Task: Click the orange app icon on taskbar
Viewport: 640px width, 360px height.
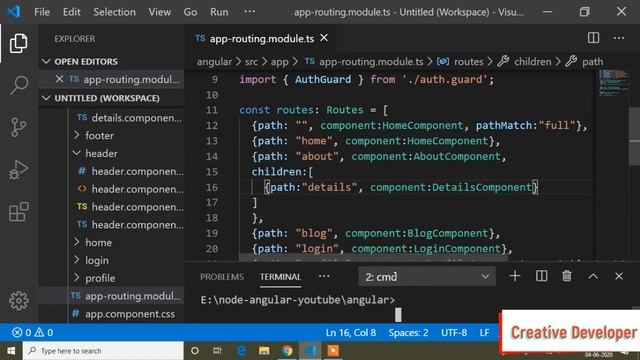Action: tap(333, 351)
